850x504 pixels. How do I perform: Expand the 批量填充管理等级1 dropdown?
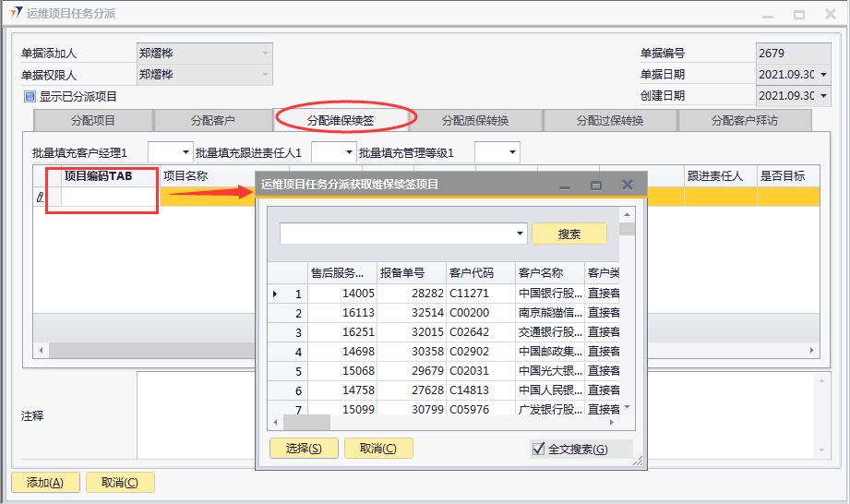pos(511,152)
